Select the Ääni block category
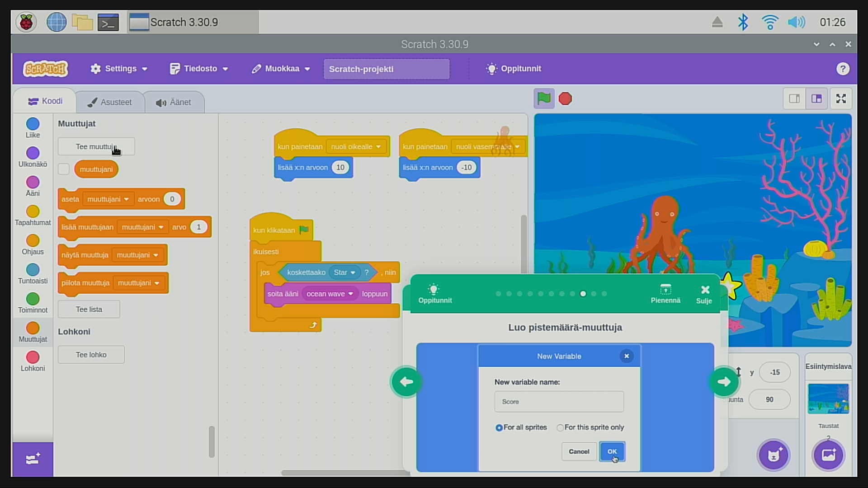868x488 pixels. coord(33,187)
